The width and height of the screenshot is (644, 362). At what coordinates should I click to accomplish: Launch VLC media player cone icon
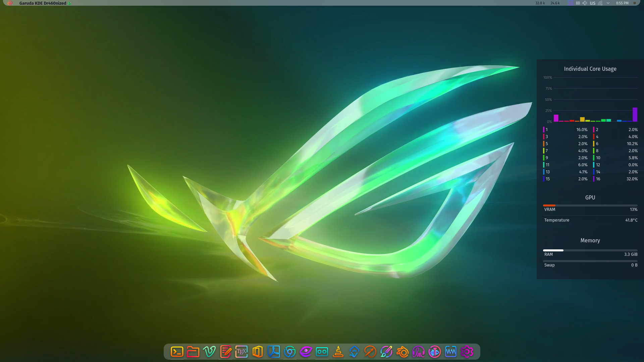pyautogui.click(x=338, y=352)
